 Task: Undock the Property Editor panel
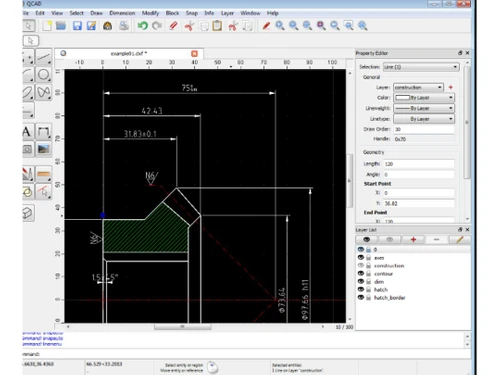pyautogui.click(x=460, y=53)
